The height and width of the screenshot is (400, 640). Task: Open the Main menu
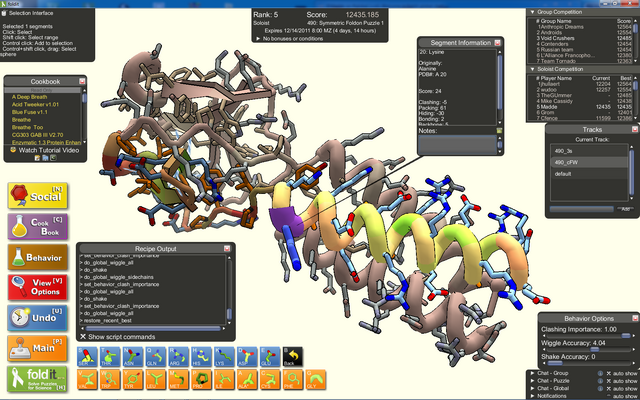coord(38,349)
